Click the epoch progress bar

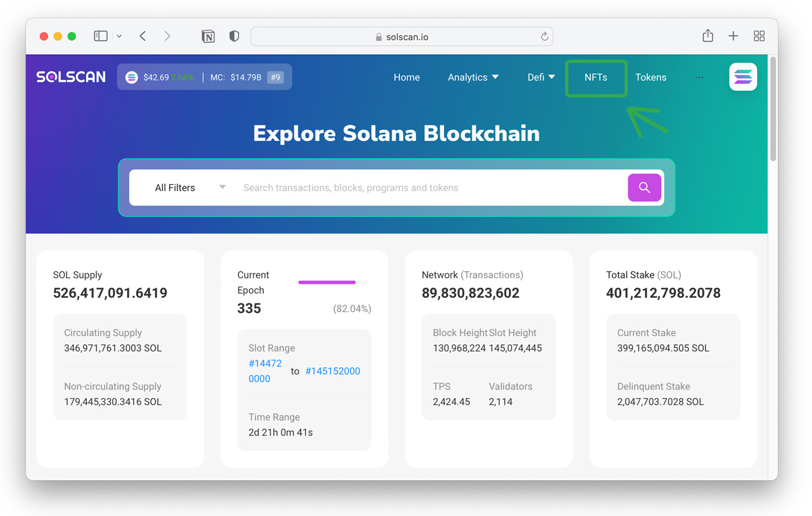[x=333, y=282]
